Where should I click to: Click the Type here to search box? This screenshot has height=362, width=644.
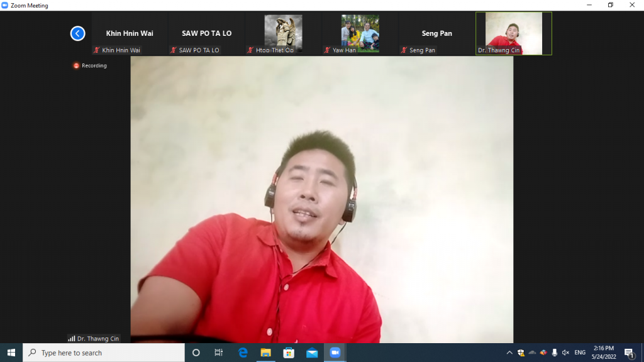tap(104, 353)
